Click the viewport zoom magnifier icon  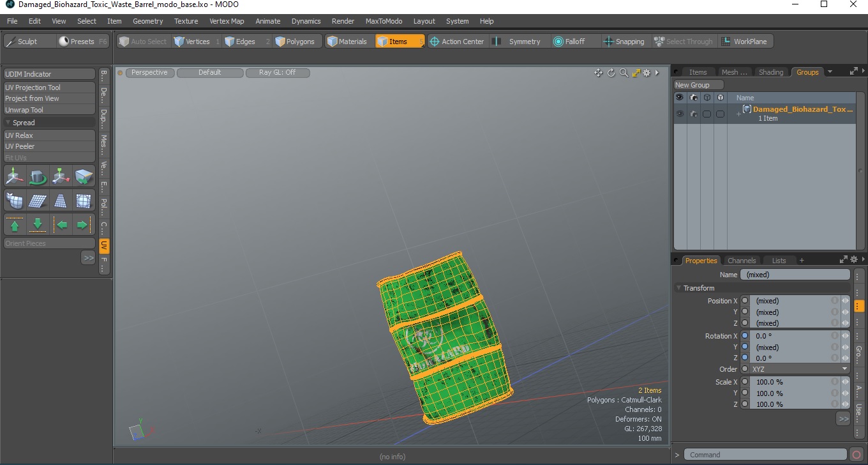(x=624, y=73)
